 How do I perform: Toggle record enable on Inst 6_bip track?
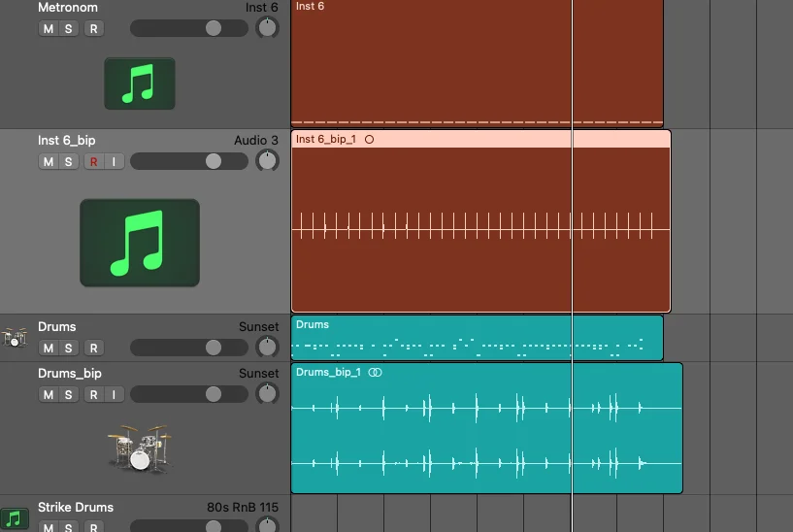tap(93, 162)
